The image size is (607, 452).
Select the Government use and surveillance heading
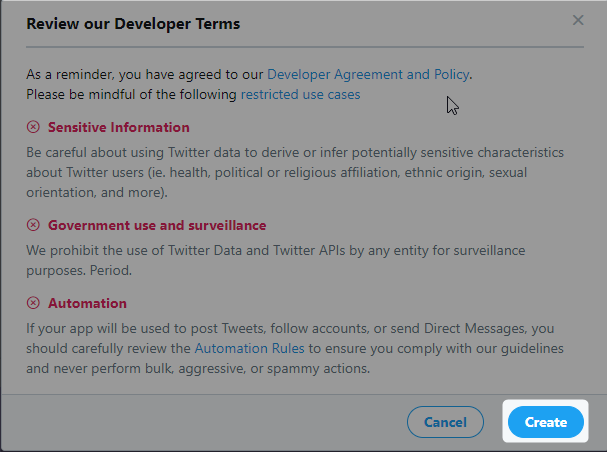pos(157,225)
